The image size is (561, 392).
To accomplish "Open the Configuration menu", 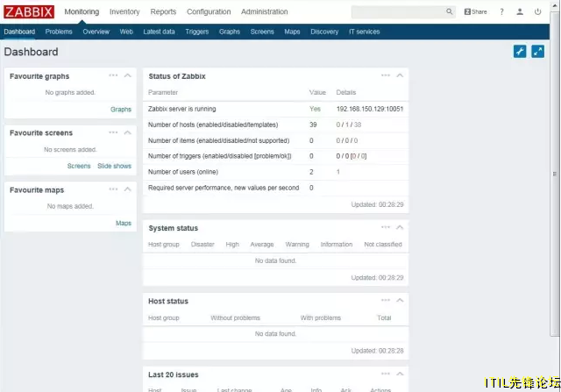I will point(209,11).
